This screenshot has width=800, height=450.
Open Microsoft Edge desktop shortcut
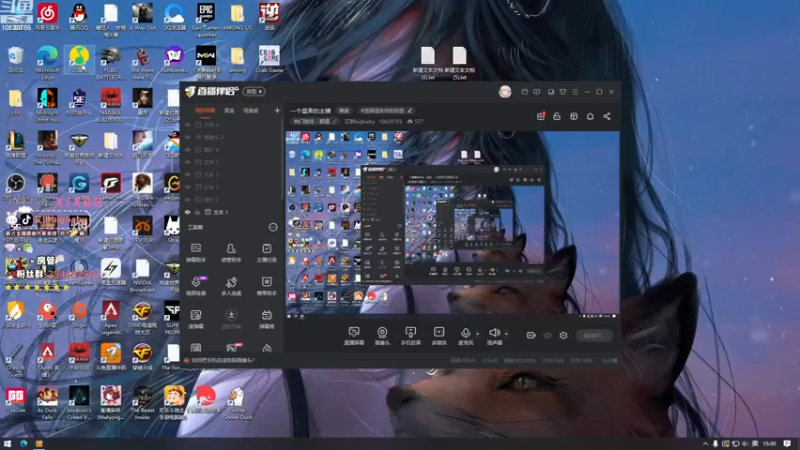(47, 62)
